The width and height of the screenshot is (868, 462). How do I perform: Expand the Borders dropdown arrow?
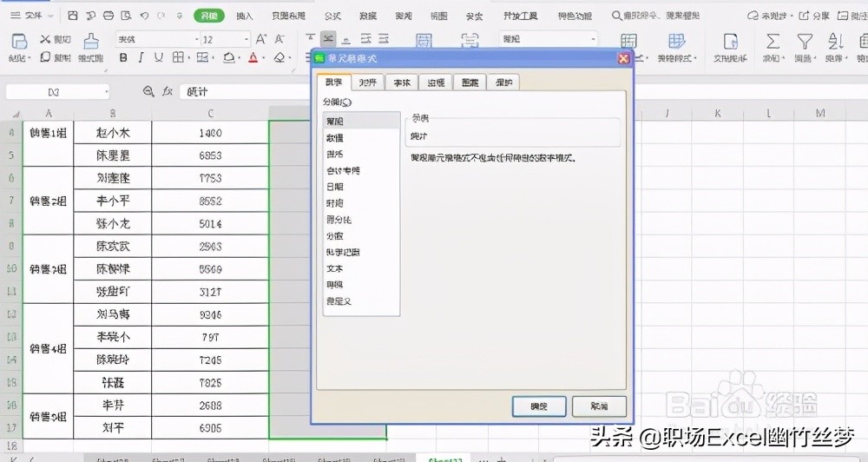coord(189,57)
